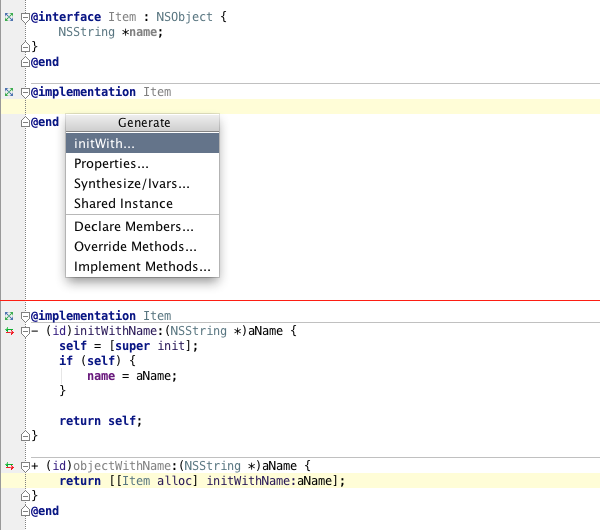
Task: Click red-green arrows icon beside objectWithName method
Action: click(9, 466)
